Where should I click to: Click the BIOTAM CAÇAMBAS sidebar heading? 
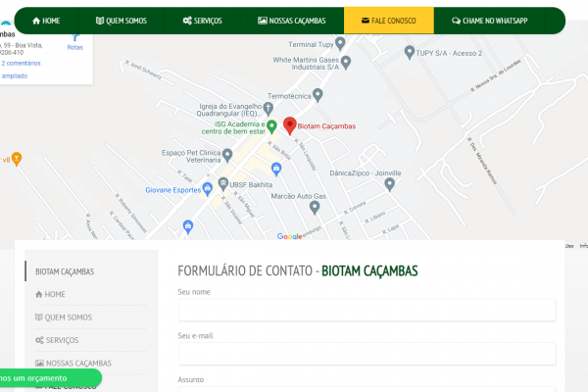tap(65, 271)
